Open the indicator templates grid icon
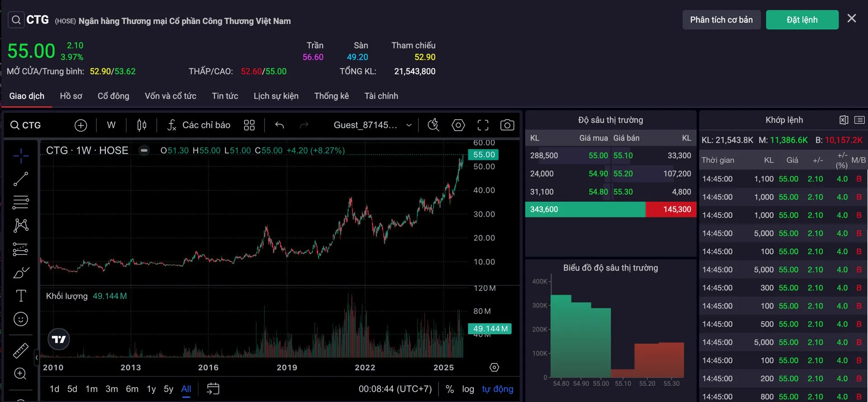This screenshot has width=868, height=402. coord(249,125)
